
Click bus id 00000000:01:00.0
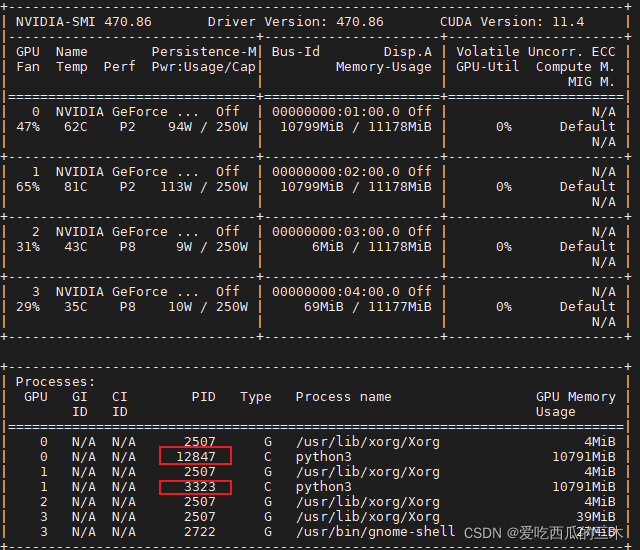point(336,112)
